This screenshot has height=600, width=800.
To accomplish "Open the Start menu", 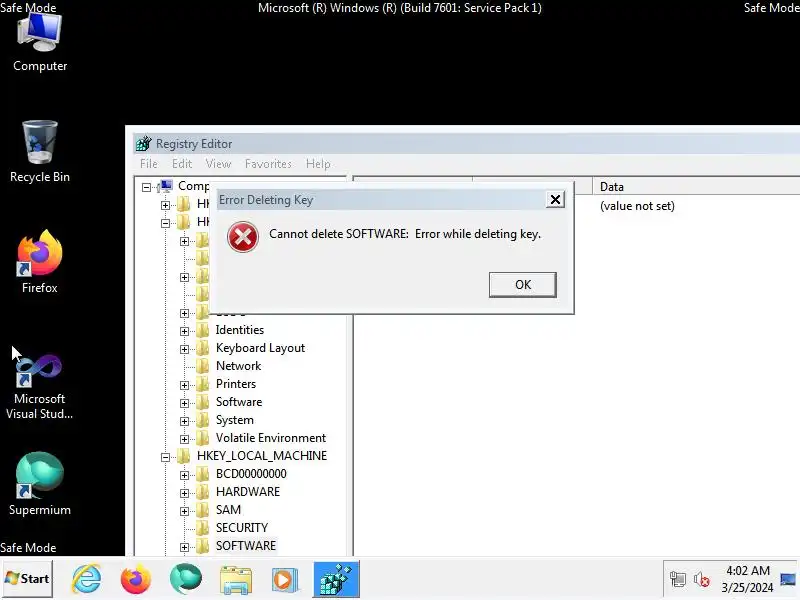I will point(28,579).
